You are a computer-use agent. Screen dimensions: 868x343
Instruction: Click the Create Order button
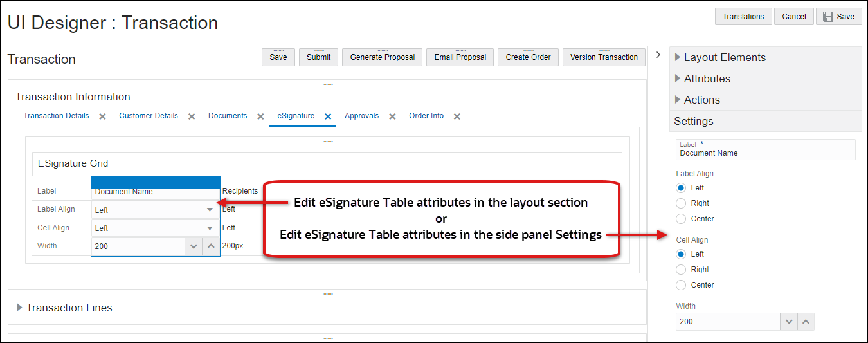coord(528,57)
